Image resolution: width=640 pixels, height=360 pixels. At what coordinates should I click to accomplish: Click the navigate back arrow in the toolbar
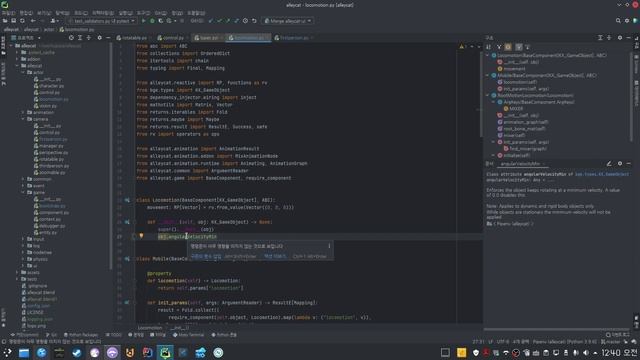pos(33,21)
